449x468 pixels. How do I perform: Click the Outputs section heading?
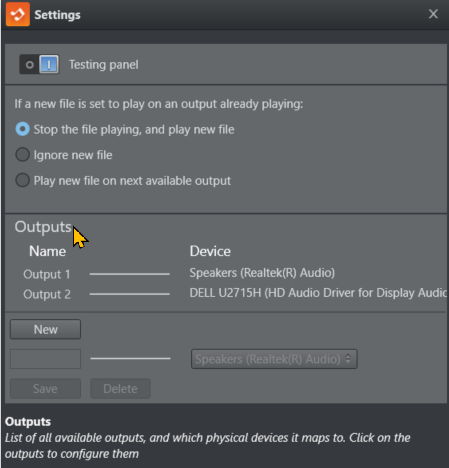coord(43,227)
